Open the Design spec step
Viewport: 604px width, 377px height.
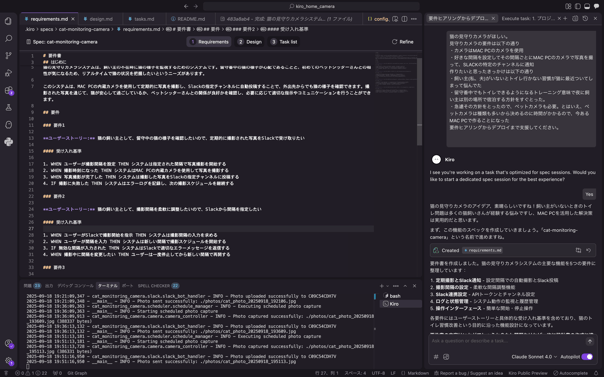(250, 42)
